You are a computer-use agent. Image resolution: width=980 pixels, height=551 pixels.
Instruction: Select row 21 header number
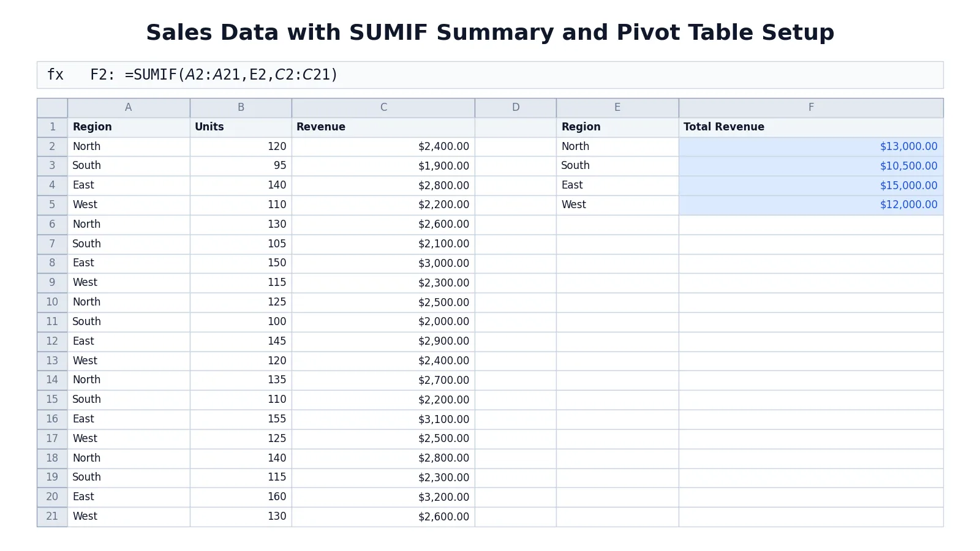[x=52, y=517]
